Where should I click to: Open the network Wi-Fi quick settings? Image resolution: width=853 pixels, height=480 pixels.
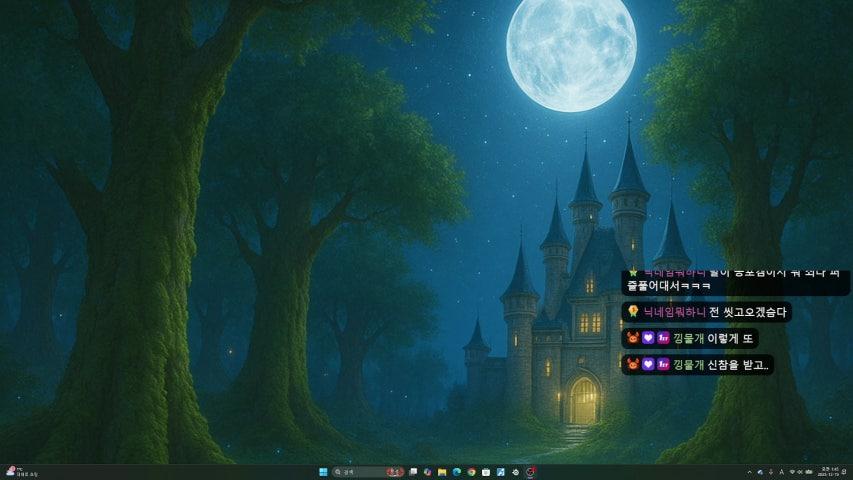pos(792,472)
